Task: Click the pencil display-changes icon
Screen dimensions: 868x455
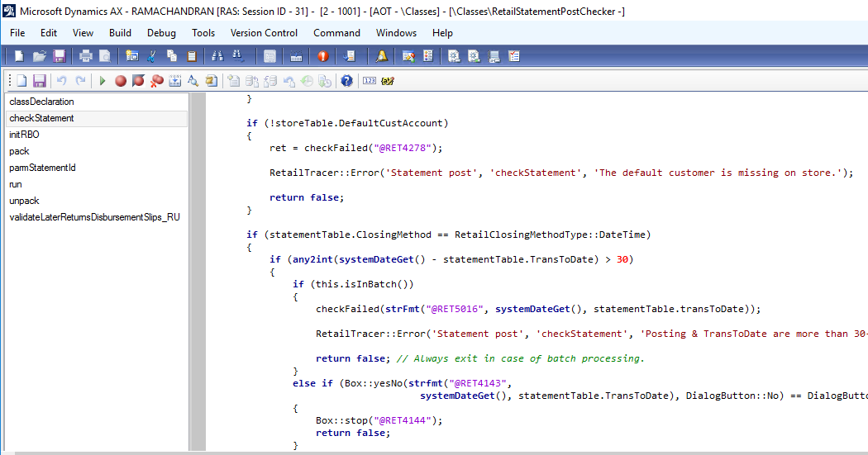Action: click(388, 81)
